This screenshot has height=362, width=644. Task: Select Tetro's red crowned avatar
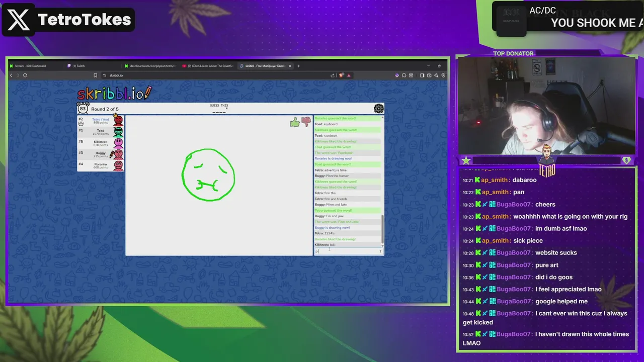point(118,121)
